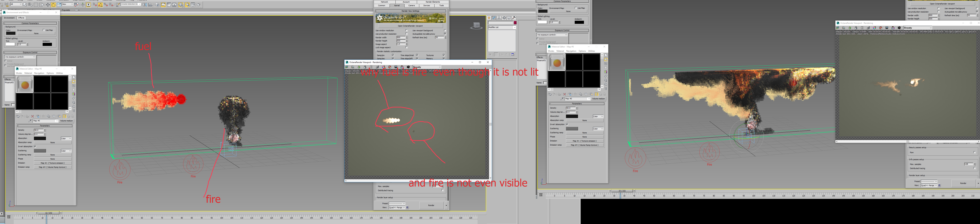The image size is (980, 224).
Task: Toggle Autoupdate movable proxy checkbox
Action: (x=445, y=34)
